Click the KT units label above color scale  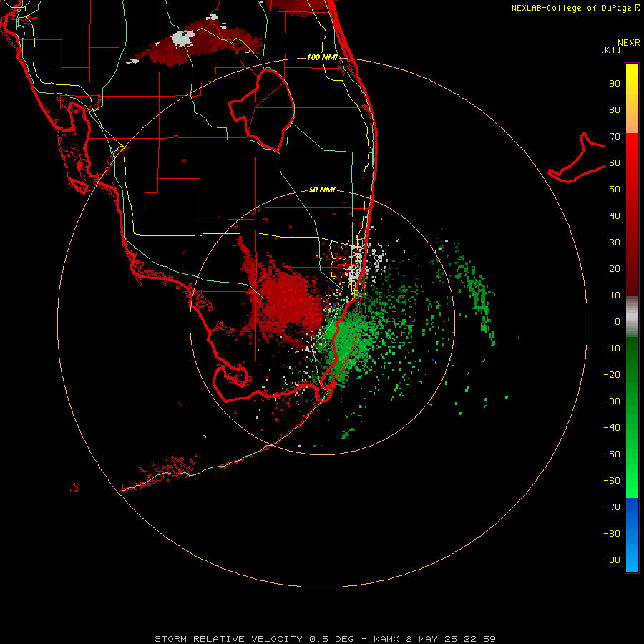click(x=611, y=49)
